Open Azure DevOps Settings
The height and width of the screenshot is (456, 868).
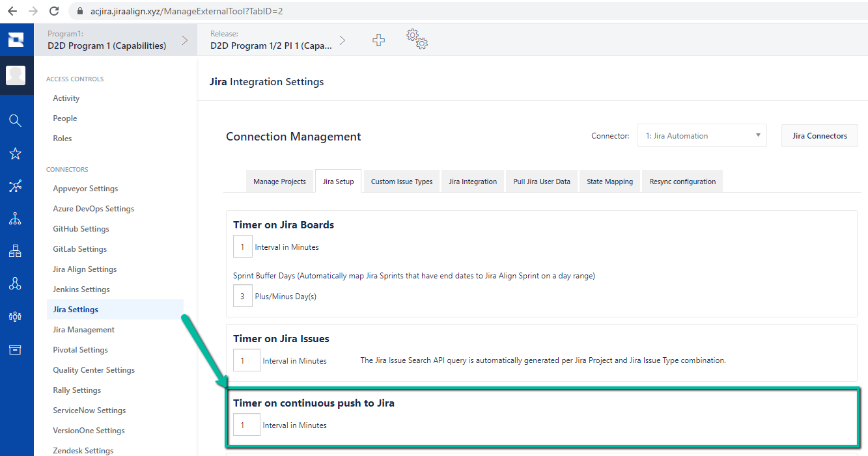point(94,209)
